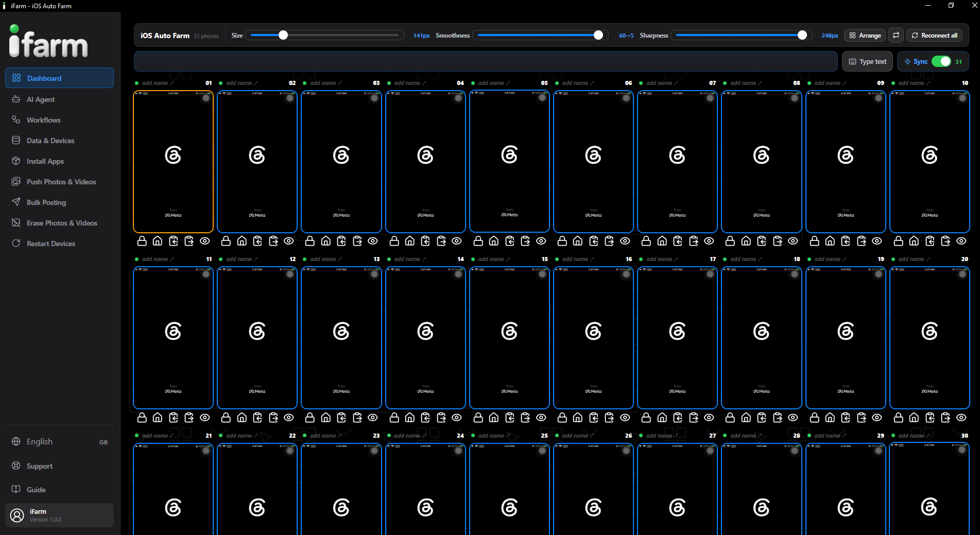This screenshot has width=980, height=535.
Task: Lock phone 15 using its padlock icon
Action: click(478, 418)
